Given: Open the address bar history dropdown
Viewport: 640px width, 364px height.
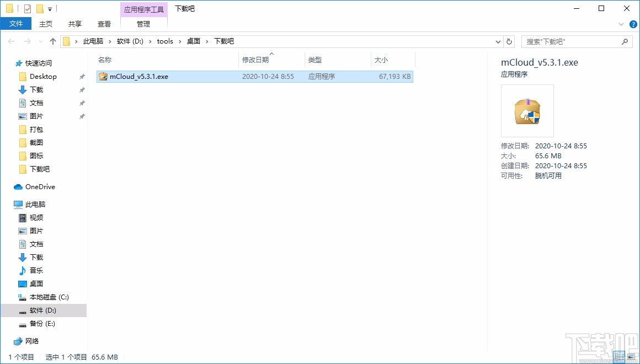Looking at the screenshot, I should tap(498, 41).
